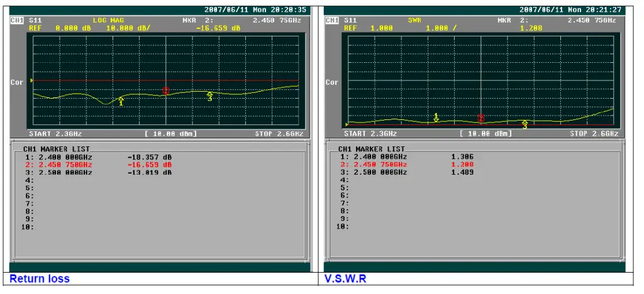The height and width of the screenshot is (294, 644).
Task: Click [ 10.00 dBm] power label under LOG MAG graph
Action: 170,134
